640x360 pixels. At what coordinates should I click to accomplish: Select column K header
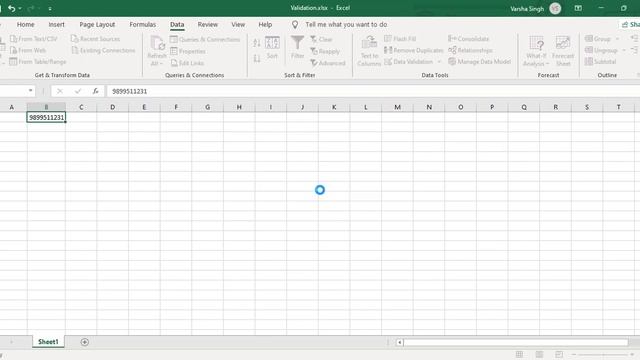tap(334, 107)
